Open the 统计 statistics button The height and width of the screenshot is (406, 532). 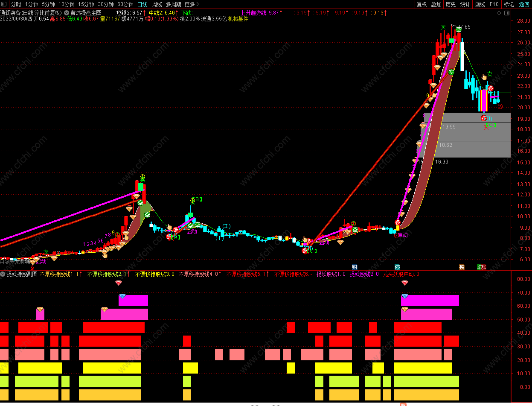pos(465,4)
